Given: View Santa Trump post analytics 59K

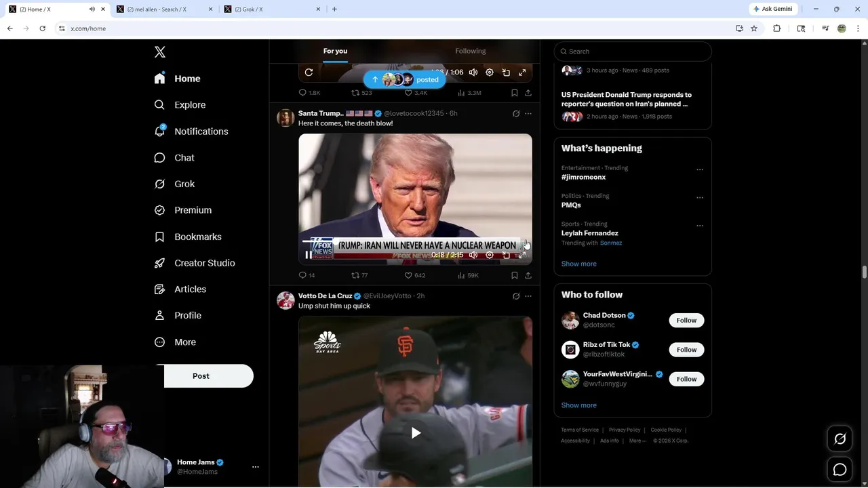Looking at the screenshot, I should point(469,275).
